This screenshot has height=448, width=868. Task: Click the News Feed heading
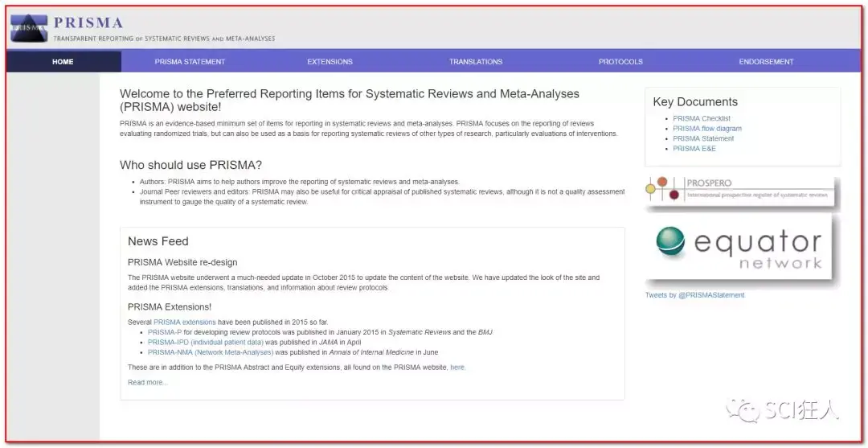click(x=158, y=241)
